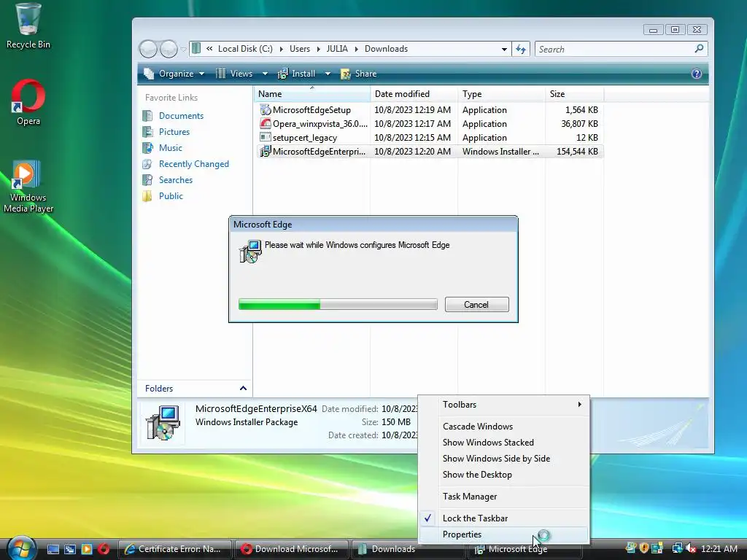Select the setupcert_legacy file icon
This screenshot has width=747, height=560.
click(266, 138)
